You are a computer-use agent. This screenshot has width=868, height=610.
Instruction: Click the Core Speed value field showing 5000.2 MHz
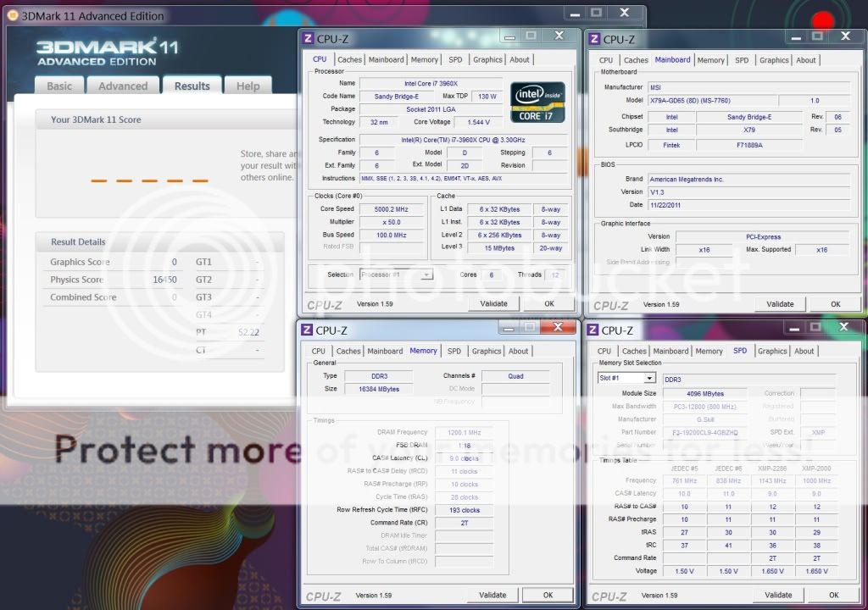pos(392,209)
